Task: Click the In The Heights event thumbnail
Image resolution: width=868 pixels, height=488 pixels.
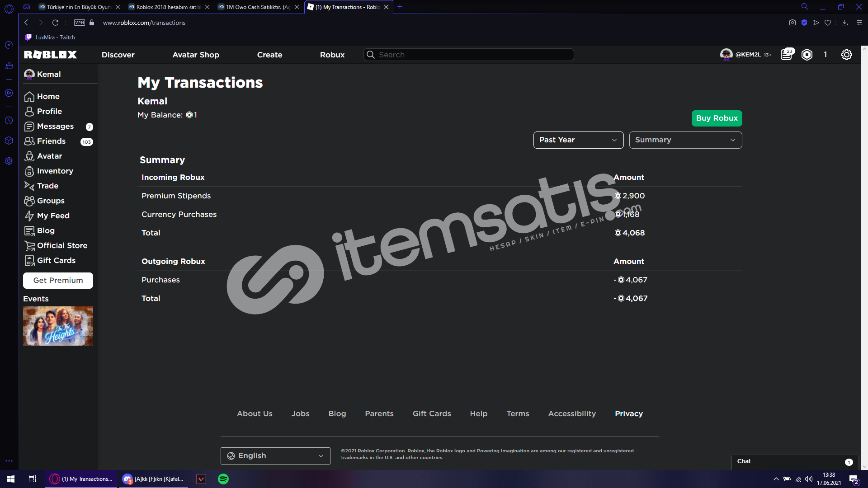Action: coord(58,326)
